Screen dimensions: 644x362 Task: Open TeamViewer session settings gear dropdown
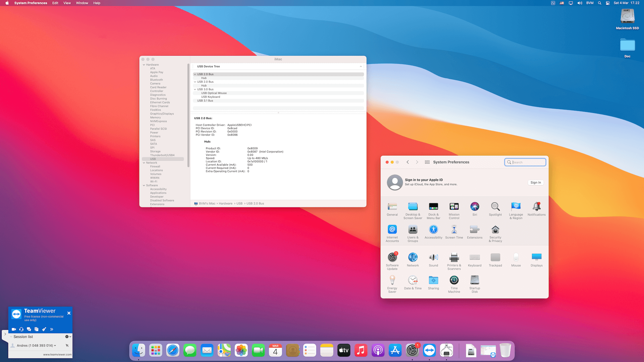[68, 337]
